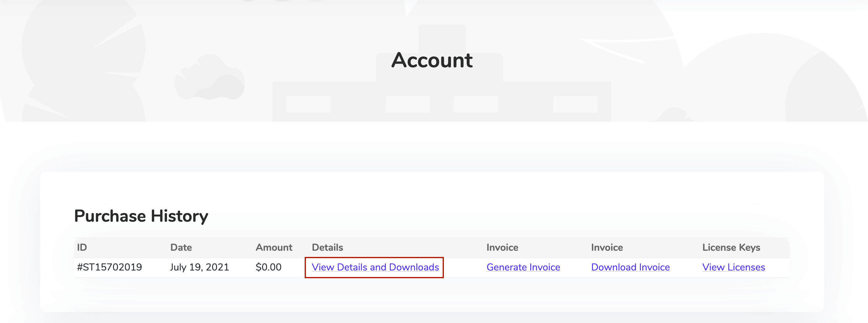868x323 pixels.
Task: Click the Invoice header above Generate Invoice
Action: (503, 247)
